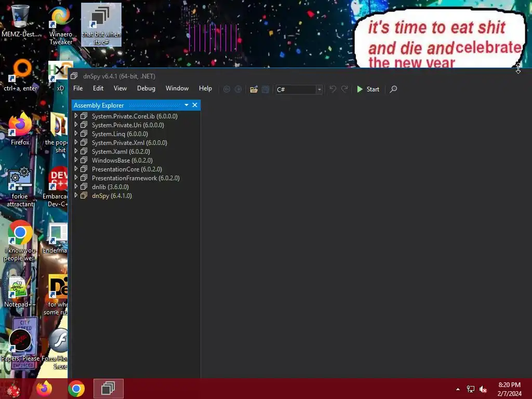Open the taskbar clock and date
Screen dimensions: 532x399
point(510,389)
